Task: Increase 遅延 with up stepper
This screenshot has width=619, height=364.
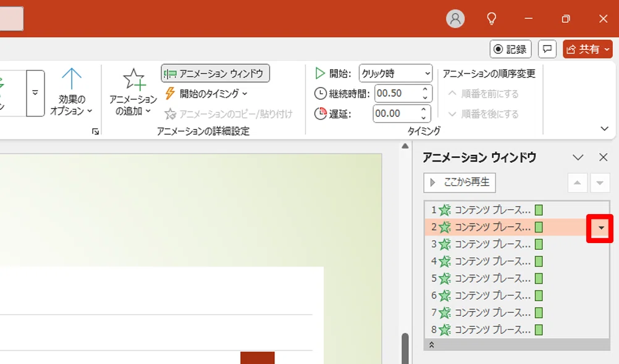Action: click(x=424, y=110)
